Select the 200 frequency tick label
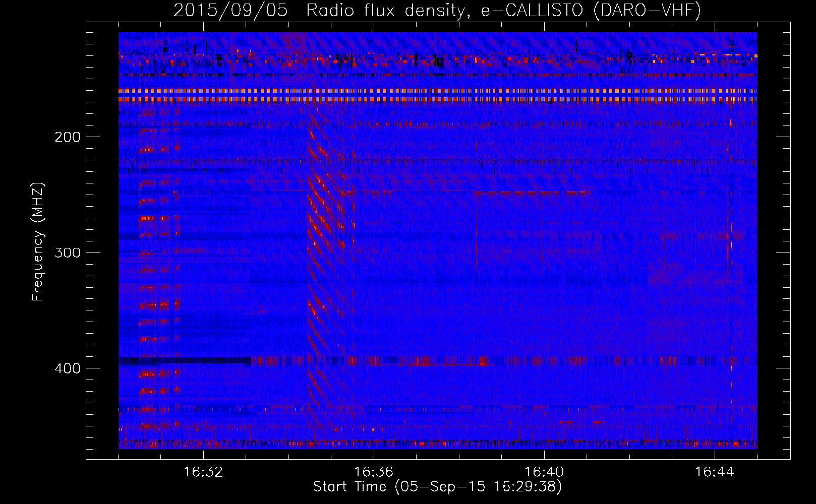Viewport: 816px width, 504px height. click(x=68, y=137)
